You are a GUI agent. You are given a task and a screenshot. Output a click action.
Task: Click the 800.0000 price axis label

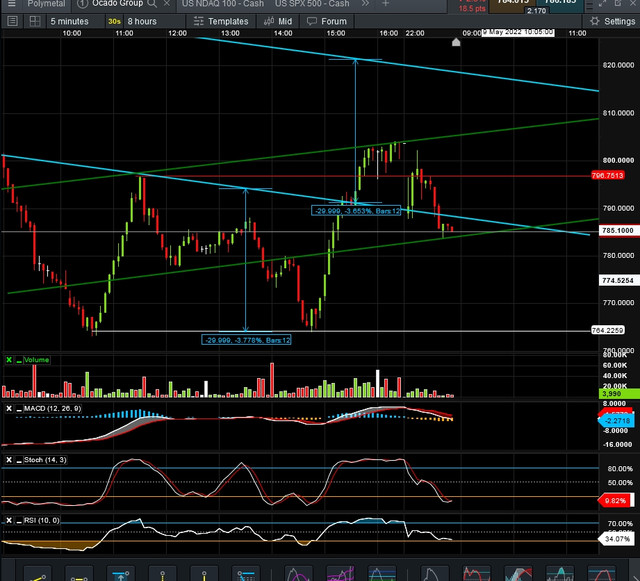point(618,160)
